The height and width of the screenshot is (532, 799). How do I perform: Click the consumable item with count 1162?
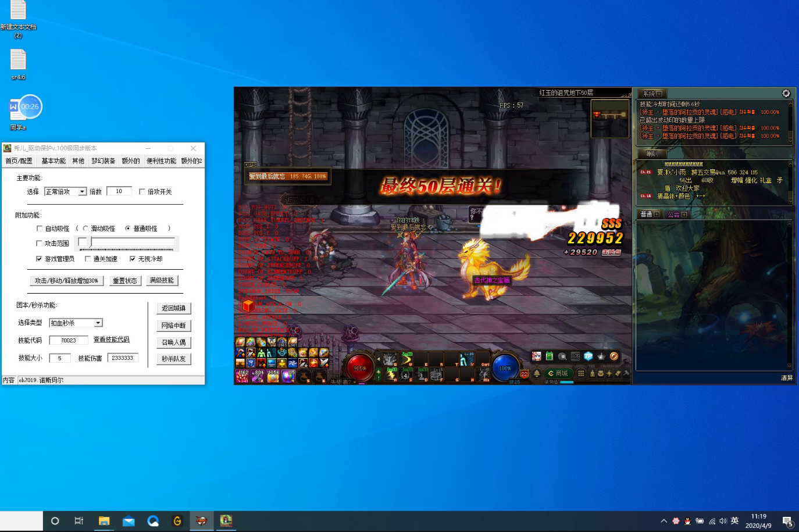pos(242,376)
